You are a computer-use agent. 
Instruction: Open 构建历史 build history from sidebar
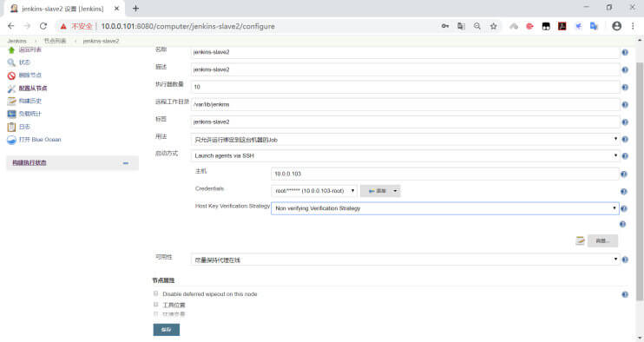[30, 101]
